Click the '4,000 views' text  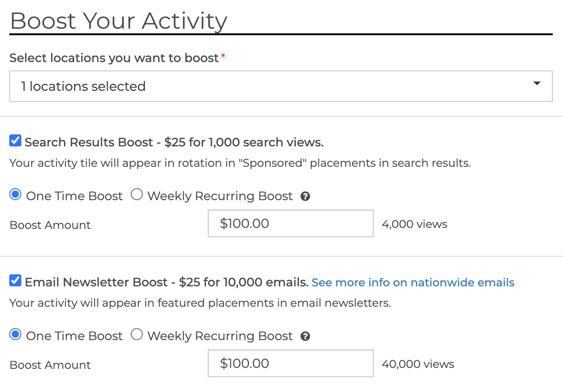414,225
